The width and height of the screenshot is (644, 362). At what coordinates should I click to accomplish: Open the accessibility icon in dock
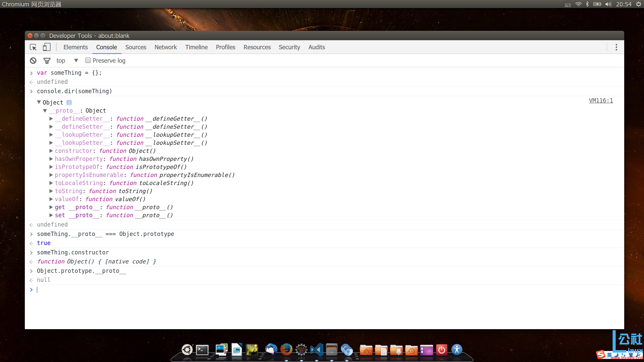[x=457, y=350]
